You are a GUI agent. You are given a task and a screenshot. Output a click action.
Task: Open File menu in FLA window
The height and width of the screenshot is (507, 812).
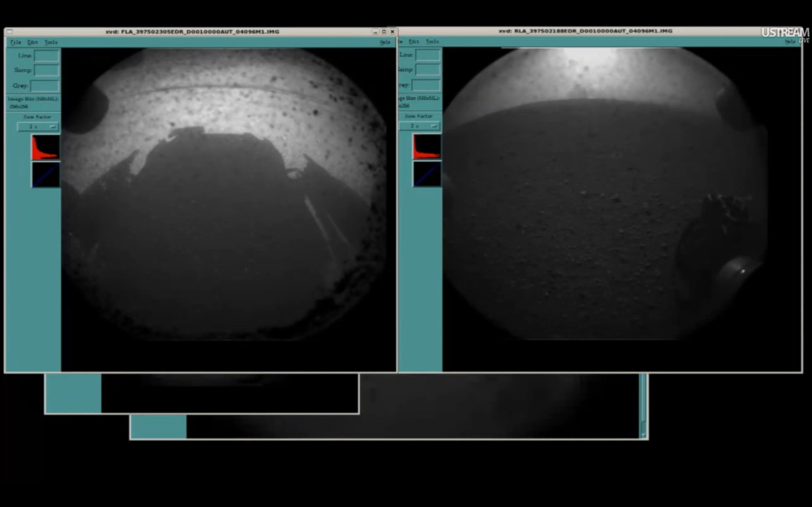(15, 42)
